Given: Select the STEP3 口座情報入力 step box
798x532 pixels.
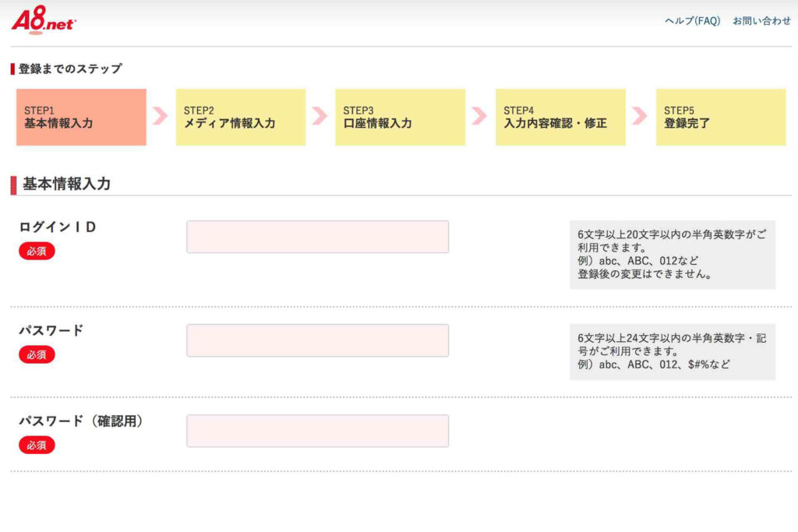Looking at the screenshot, I should [x=400, y=117].
